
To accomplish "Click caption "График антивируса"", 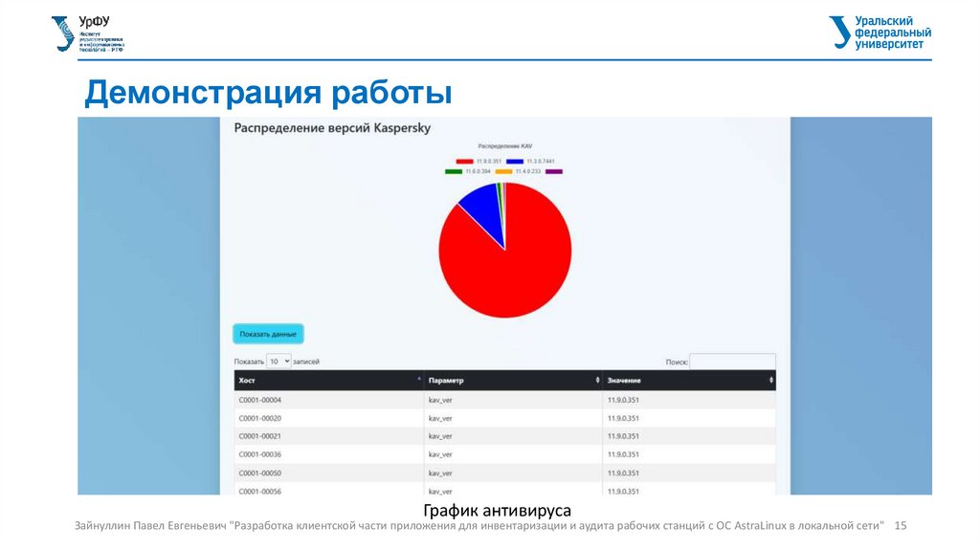I will (x=498, y=511).
